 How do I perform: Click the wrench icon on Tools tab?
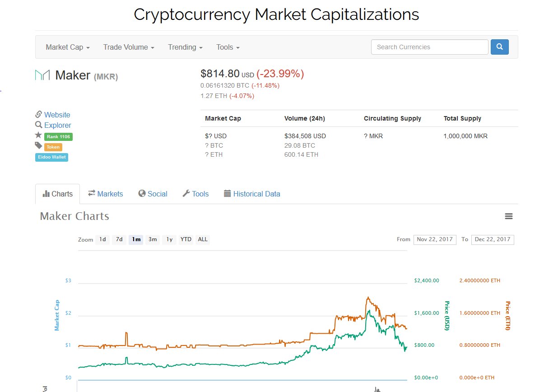186,193
